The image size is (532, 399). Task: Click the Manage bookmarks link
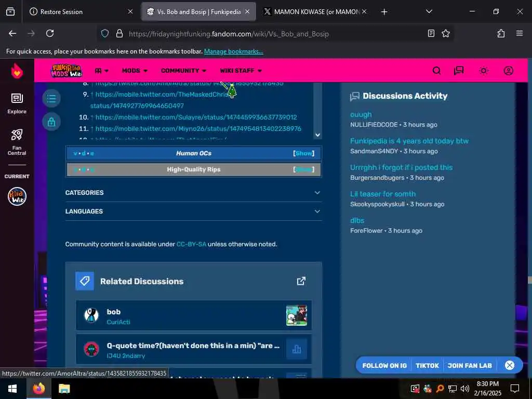pos(233,51)
